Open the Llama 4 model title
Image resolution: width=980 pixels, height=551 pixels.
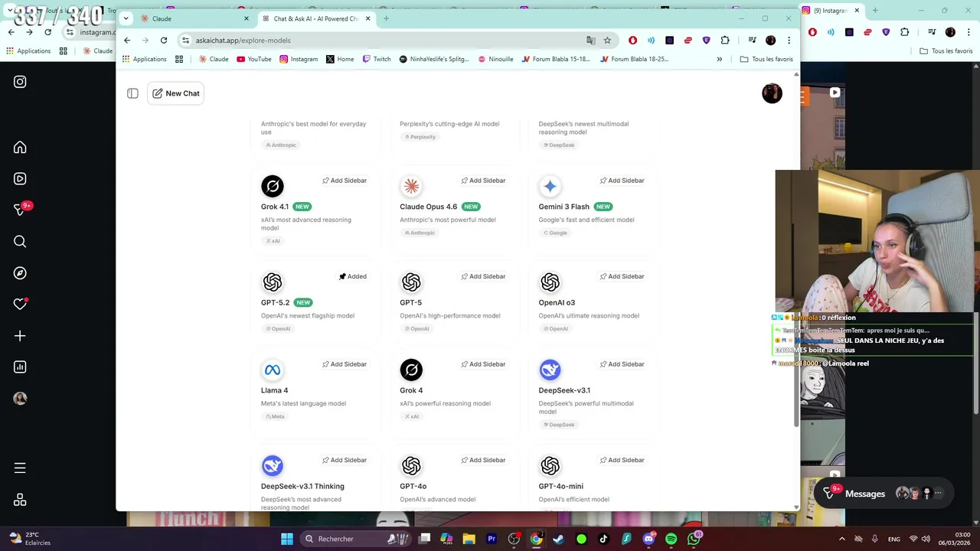coord(274,390)
